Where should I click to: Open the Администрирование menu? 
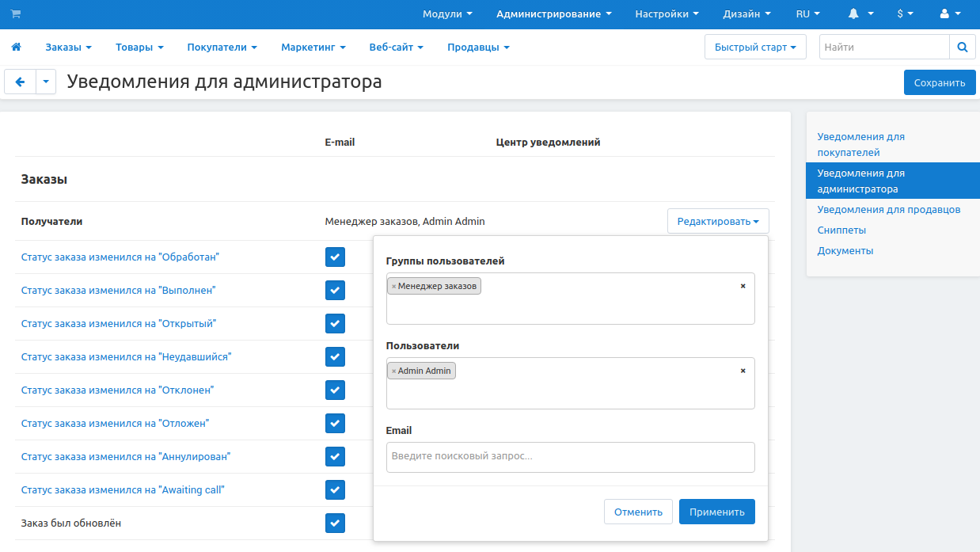click(554, 14)
